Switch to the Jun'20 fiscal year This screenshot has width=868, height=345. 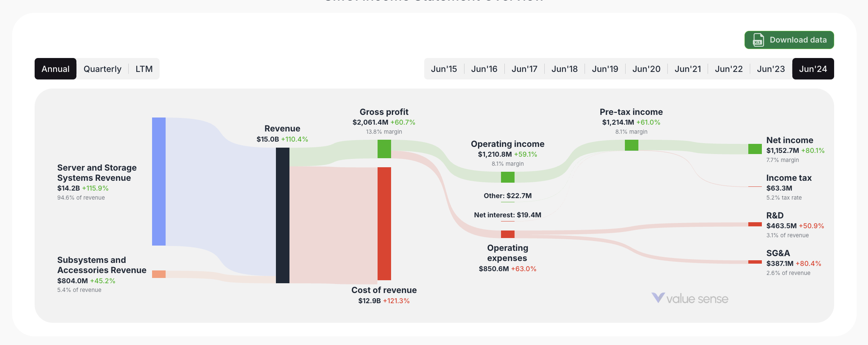pos(646,69)
